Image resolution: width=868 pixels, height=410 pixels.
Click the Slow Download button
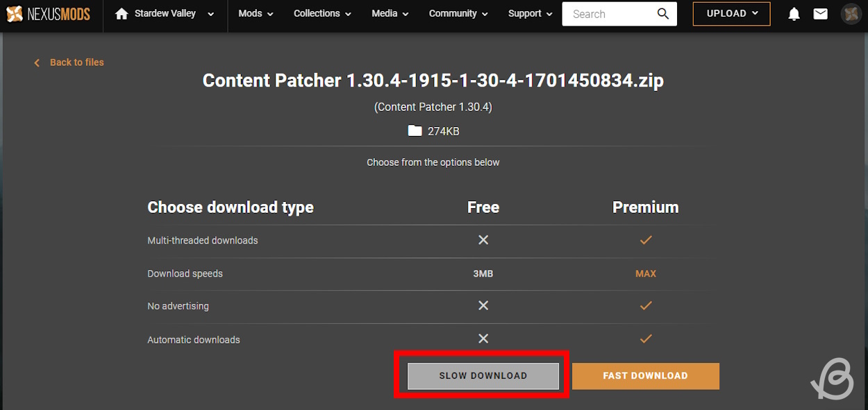click(x=483, y=376)
